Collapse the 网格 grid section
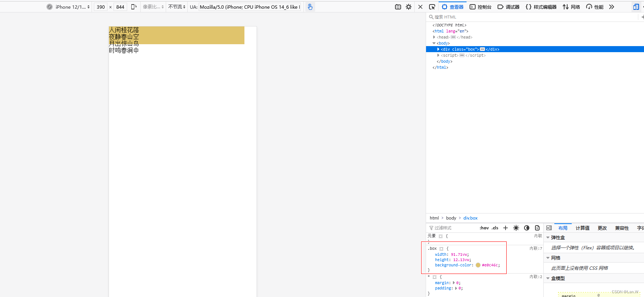The width and height of the screenshot is (644, 297). pos(548,258)
